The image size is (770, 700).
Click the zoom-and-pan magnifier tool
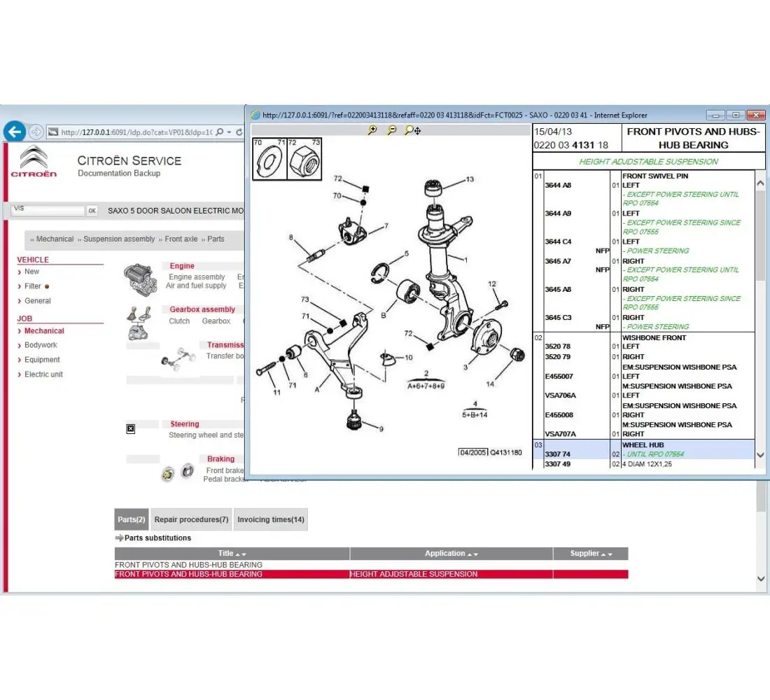[x=412, y=129]
